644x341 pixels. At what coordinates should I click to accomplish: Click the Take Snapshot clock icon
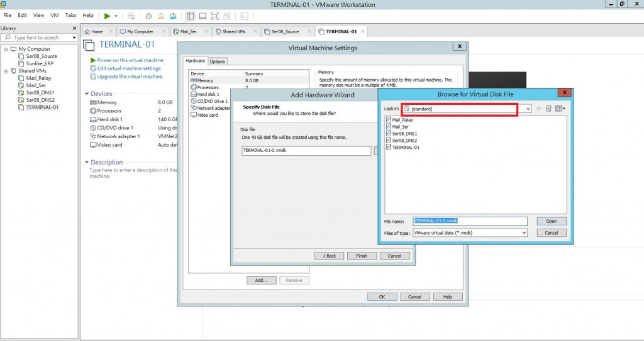pos(148,16)
